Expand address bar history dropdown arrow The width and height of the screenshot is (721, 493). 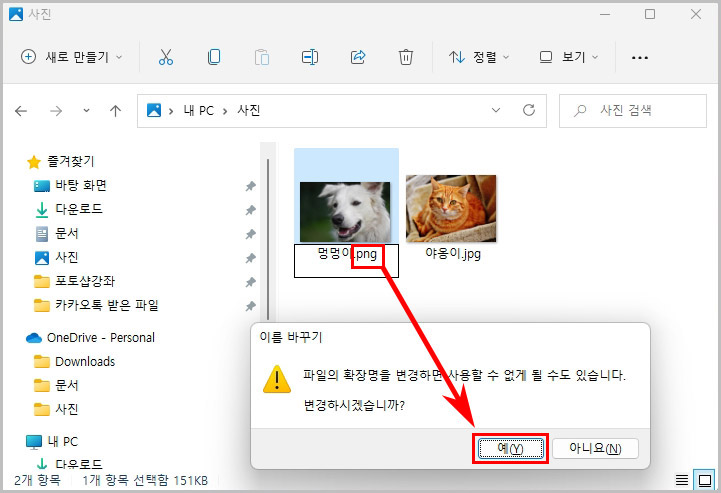[496, 110]
